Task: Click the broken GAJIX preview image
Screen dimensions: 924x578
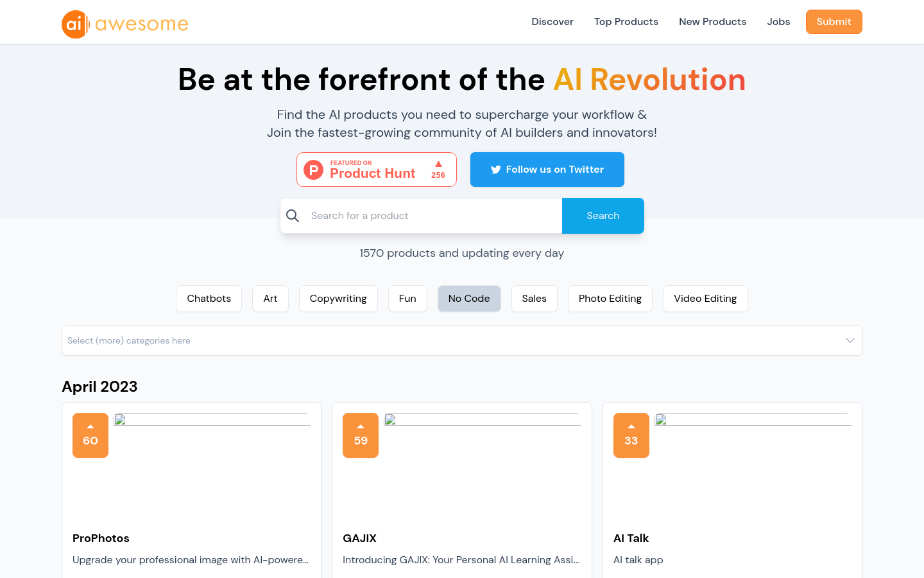Action: point(483,420)
